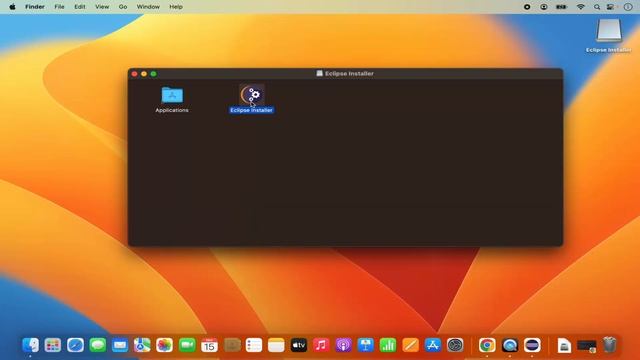Open Maps from the Dock

click(x=142, y=345)
